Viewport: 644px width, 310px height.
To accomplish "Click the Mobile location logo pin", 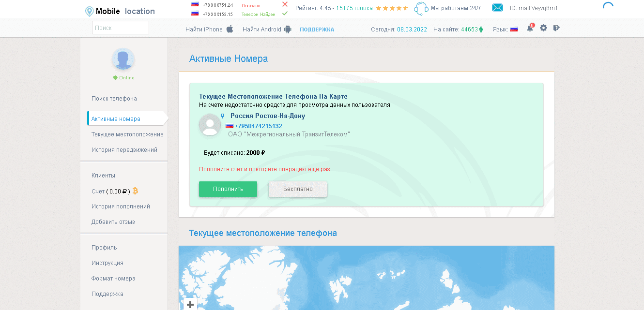I will [89, 12].
